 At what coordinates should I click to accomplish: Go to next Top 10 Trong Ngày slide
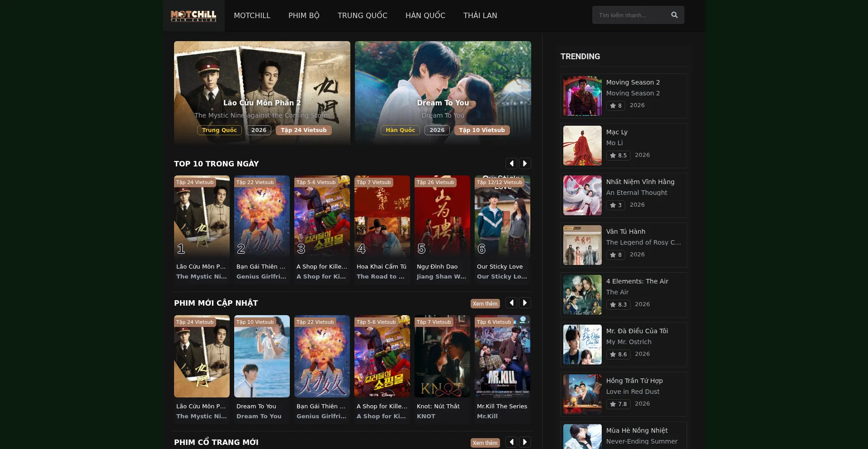point(525,163)
